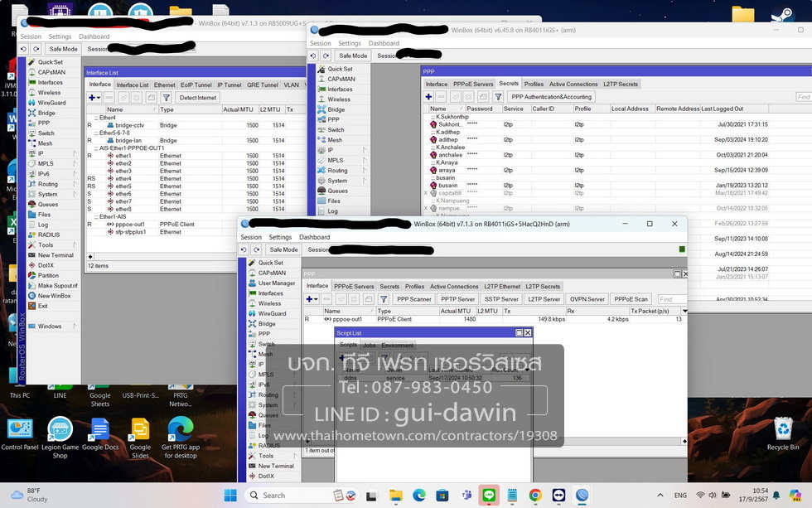Open Partition in the RB5009 WinBox sidebar
This screenshot has height=508, width=812.
click(48, 275)
